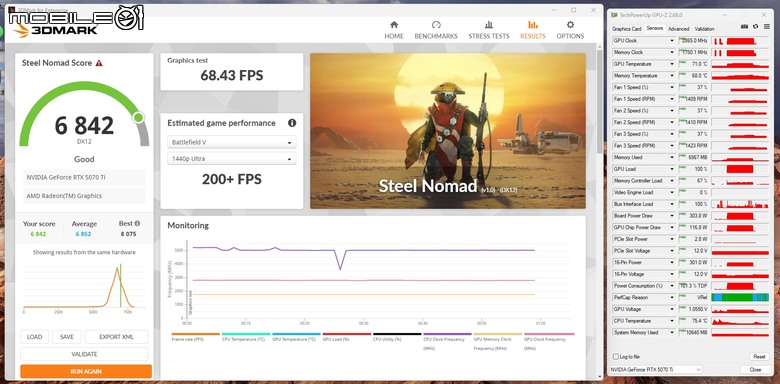The image size is (780, 384).
Task: Click the 75.4 °C CPU Temperature value
Action: [x=698, y=321]
